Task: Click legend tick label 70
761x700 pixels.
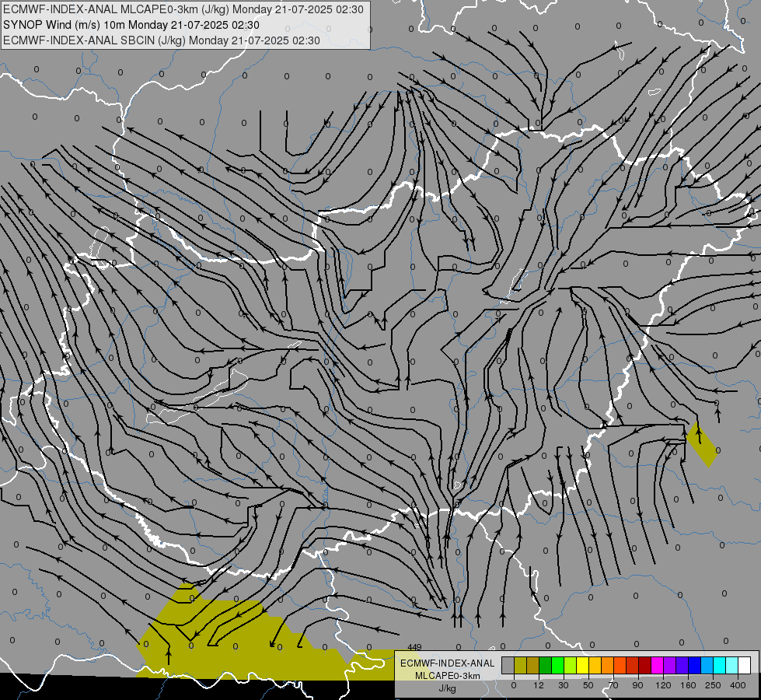Action: pyautogui.click(x=613, y=685)
